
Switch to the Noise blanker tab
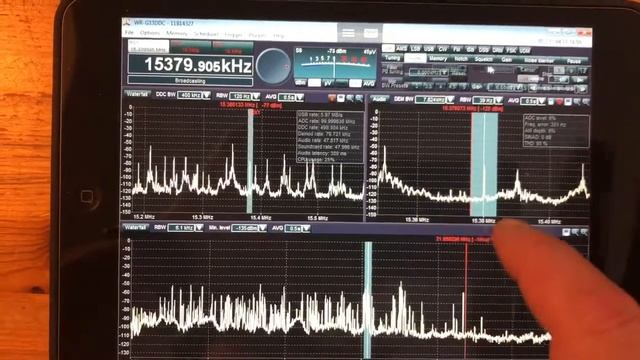(x=539, y=60)
